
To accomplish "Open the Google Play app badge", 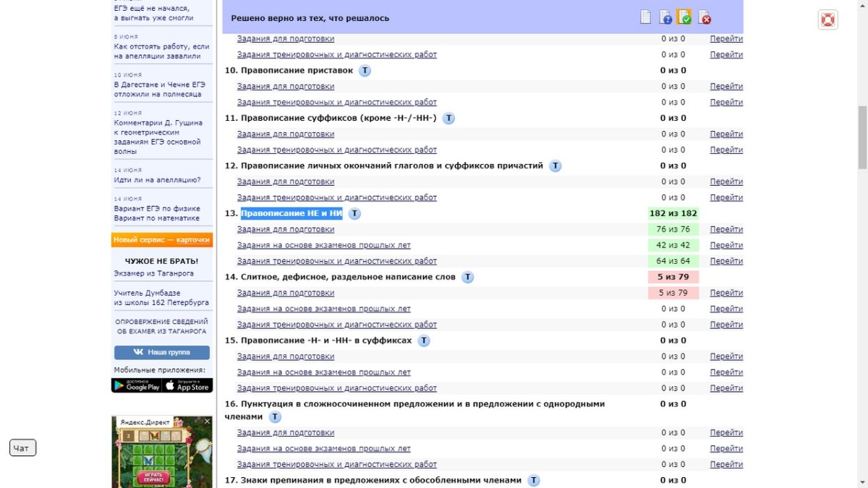I will point(136,385).
